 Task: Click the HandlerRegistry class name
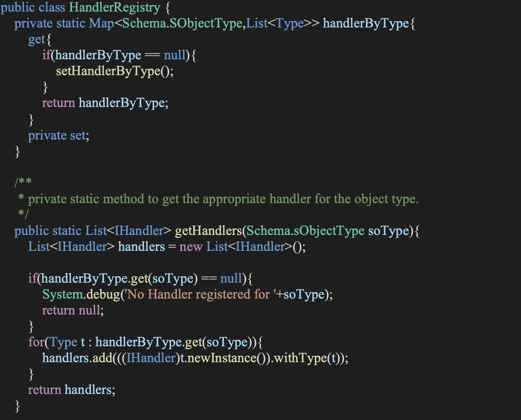115,8
